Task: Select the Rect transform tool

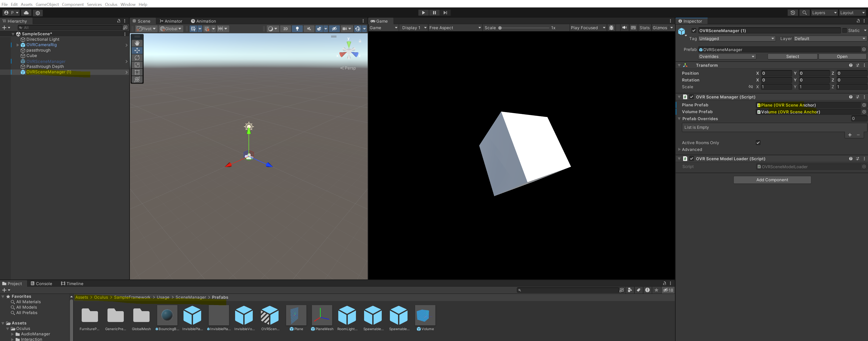Action: coord(137,72)
